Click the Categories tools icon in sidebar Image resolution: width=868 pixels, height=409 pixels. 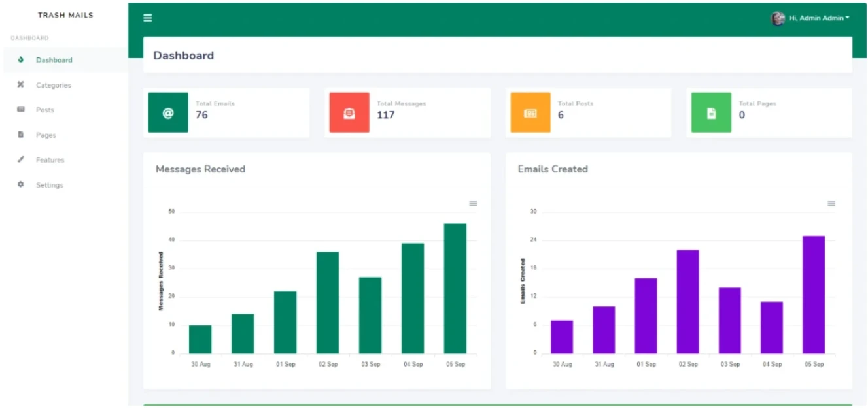click(x=21, y=85)
